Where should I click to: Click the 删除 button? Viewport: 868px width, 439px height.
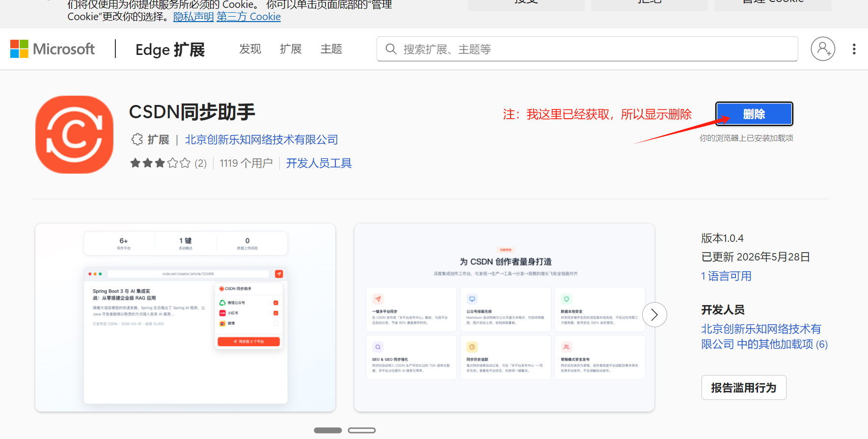[x=754, y=114]
